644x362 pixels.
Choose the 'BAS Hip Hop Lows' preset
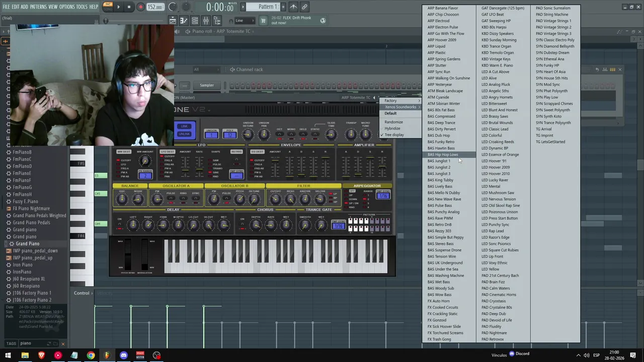449,154
